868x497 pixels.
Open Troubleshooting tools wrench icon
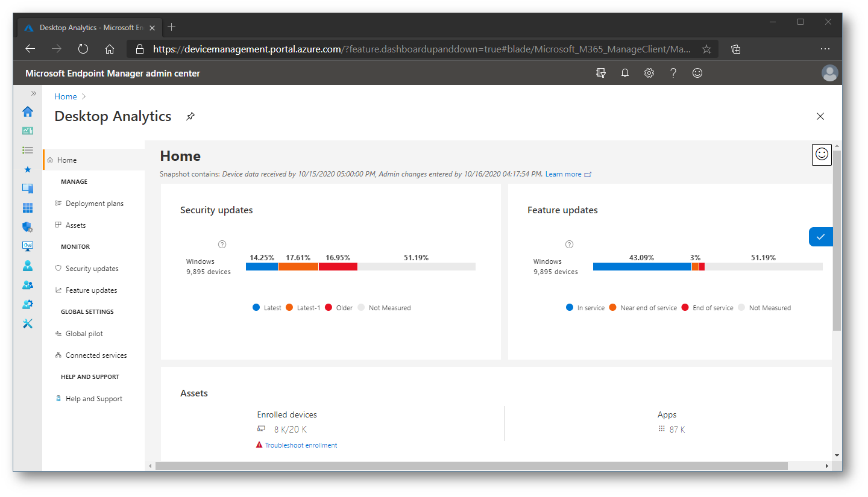(x=28, y=324)
